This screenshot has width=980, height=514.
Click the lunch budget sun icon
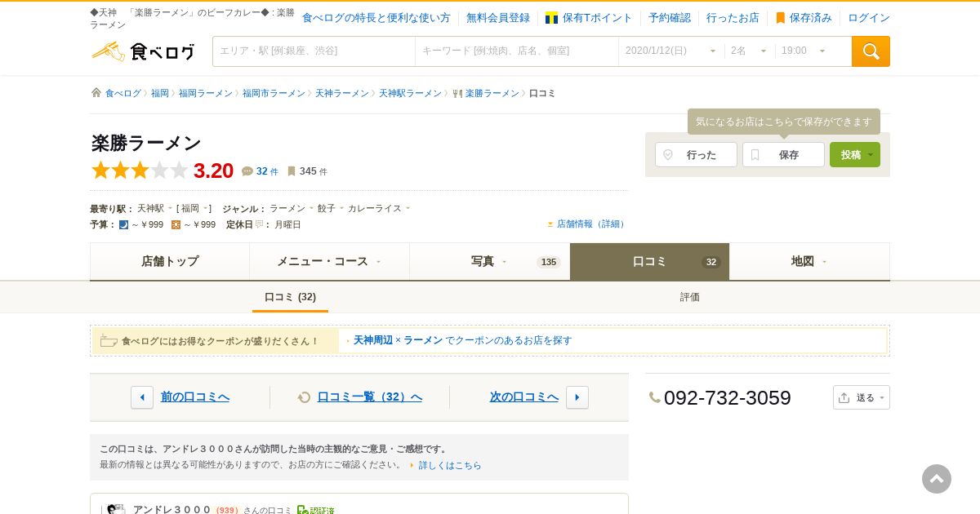[x=176, y=224]
